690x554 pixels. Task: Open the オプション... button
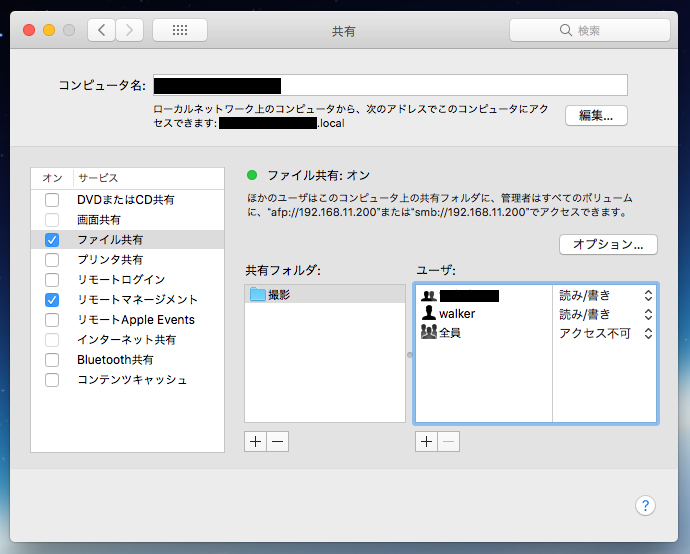[x=607, y=244]
